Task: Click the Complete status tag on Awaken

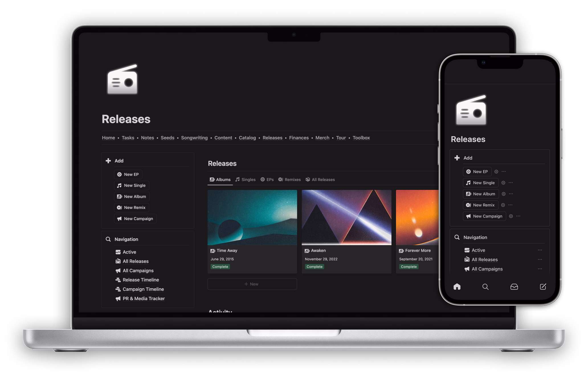Action: click(x=315, y=267)
